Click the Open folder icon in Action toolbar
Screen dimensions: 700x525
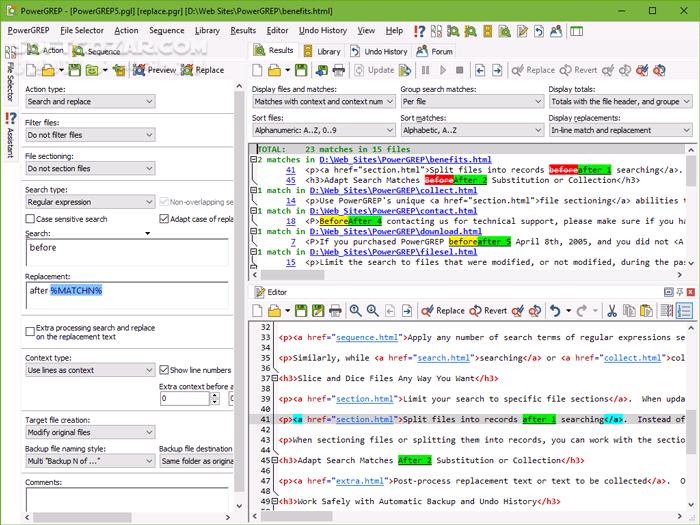coord(48,70)
